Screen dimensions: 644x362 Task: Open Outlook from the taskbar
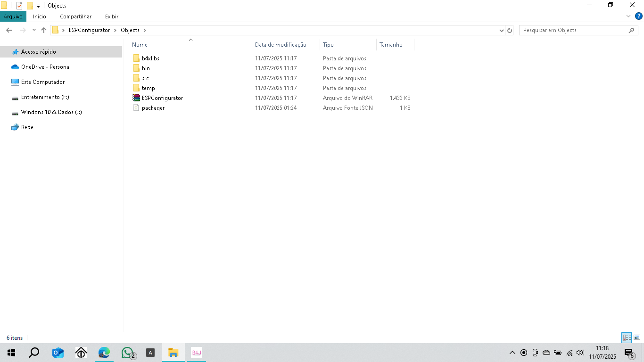(58, 353)
